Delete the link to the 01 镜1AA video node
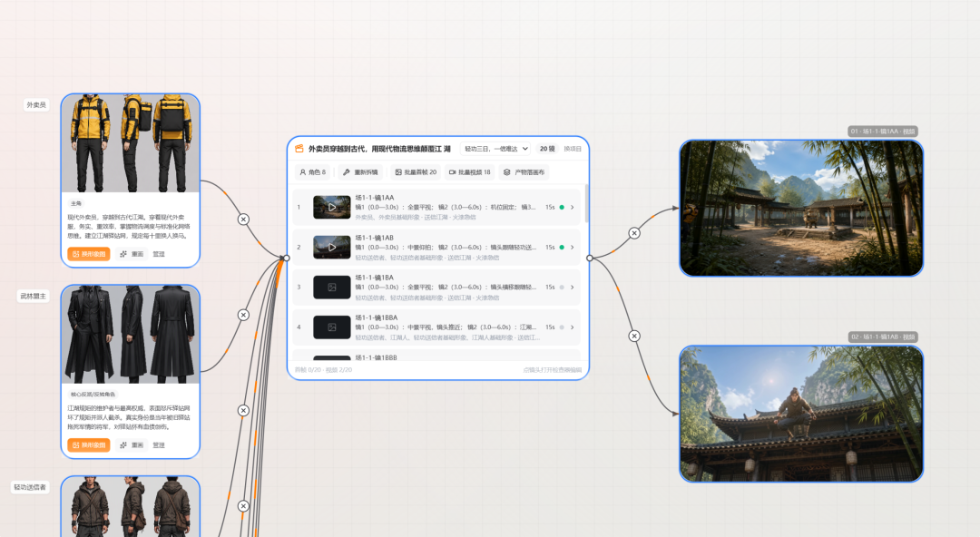The image size is (980, 537). 633,233
